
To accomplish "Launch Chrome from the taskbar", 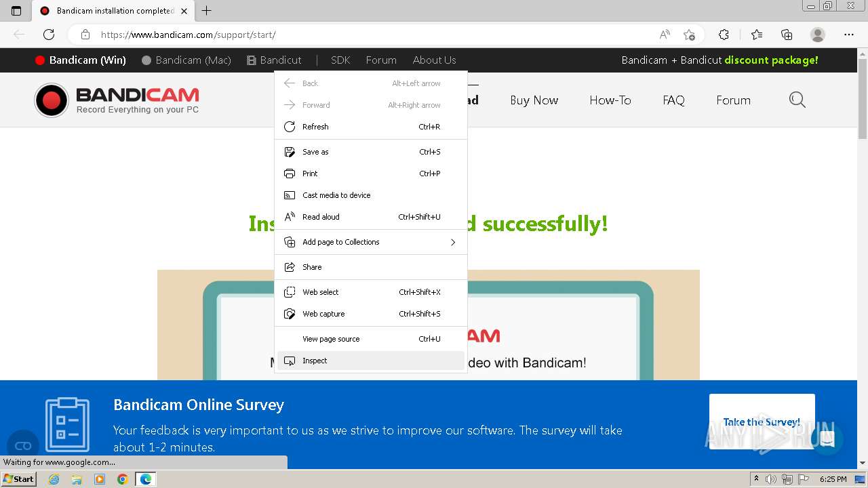I will (122, 479).
